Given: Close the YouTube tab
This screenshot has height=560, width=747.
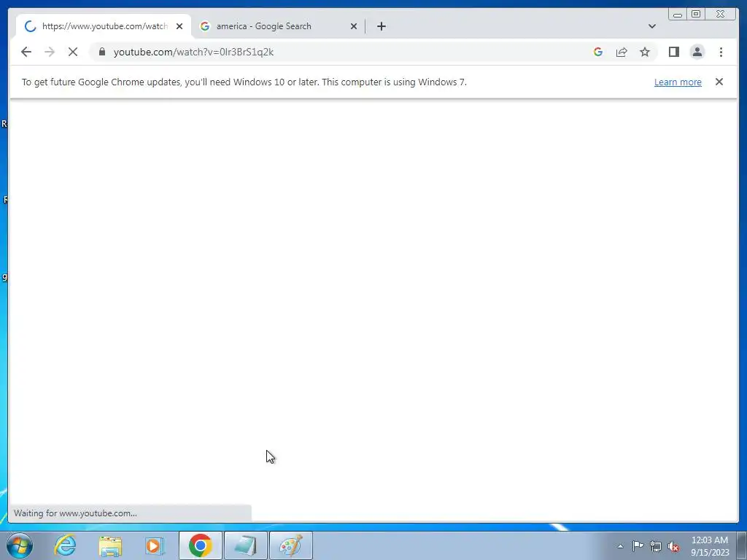Looking at the screenshot, I should 179,26.
